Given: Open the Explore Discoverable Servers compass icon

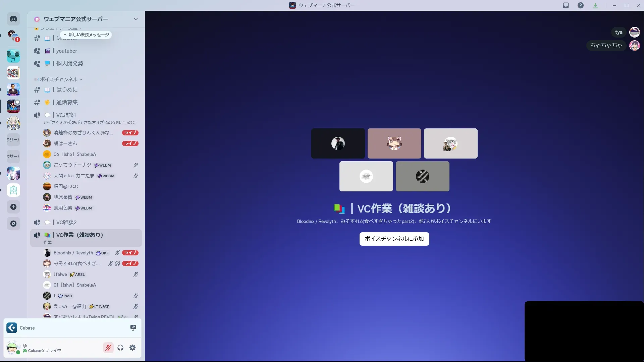Looking at the screenshot, I should (13, 224).
